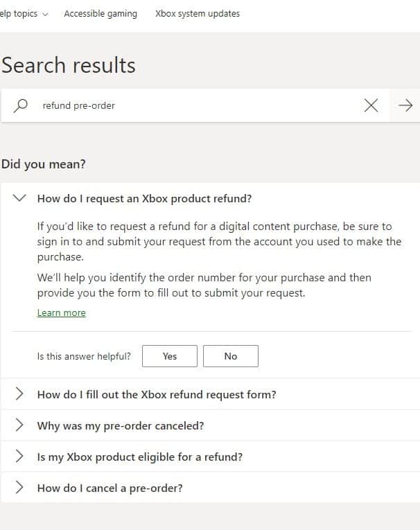This screenshot has width=420, height=530.
Task: Open the Help topics dropdown menu
Action: pos(24,14)
